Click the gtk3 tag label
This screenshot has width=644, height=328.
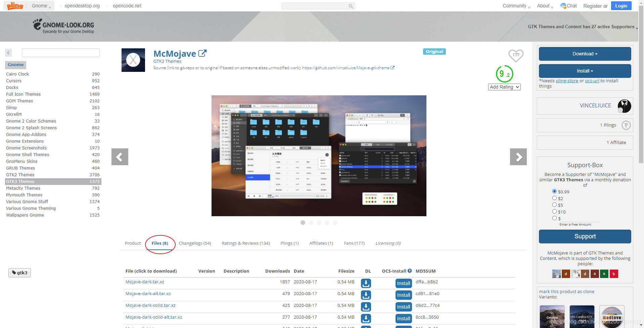pyautogui.click(x=19, y=273)
